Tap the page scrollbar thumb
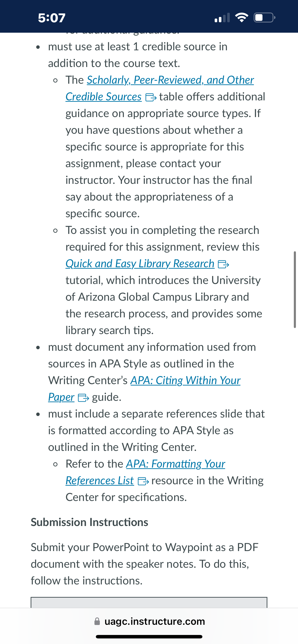Screen dimensions: 298x644 (x=295, y=290)
